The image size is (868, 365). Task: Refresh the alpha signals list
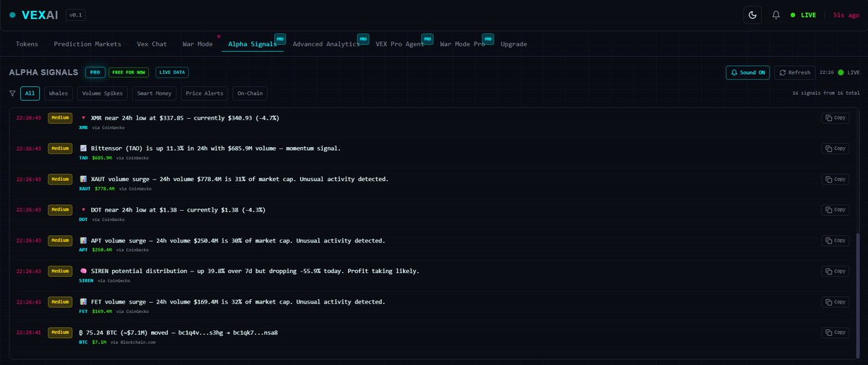click(x=794, y=72)
